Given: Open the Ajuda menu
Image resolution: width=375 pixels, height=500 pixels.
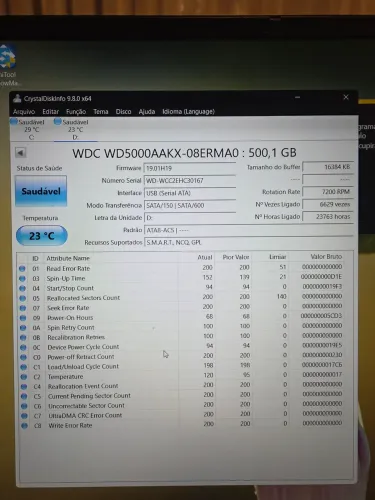Looking at the screenshot, I should pos(147,112).
